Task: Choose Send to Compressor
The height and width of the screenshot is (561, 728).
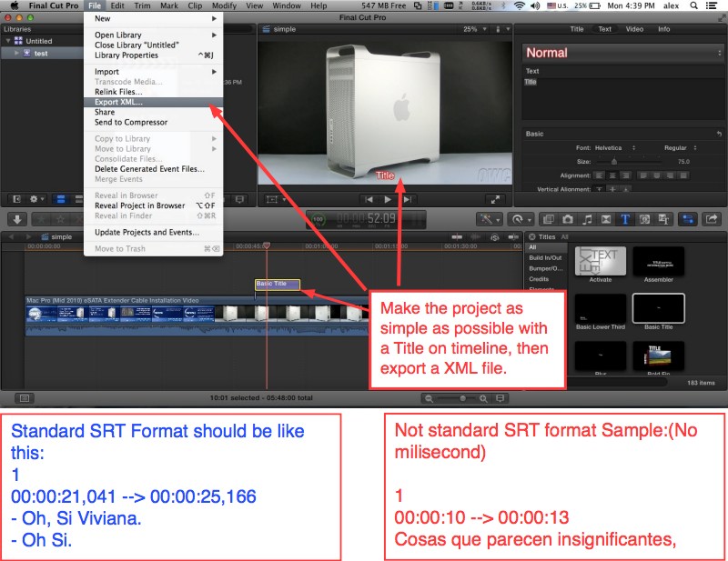Action: pos(153,123)
